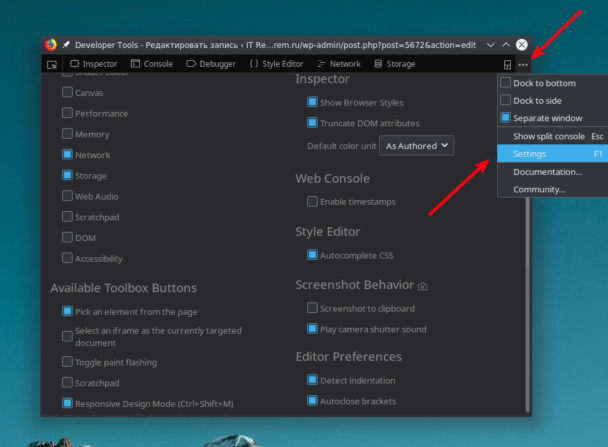This screenshot has height=447, width=608.
Task: Open the Debugger tab
Action: click(x=211, y=64)
